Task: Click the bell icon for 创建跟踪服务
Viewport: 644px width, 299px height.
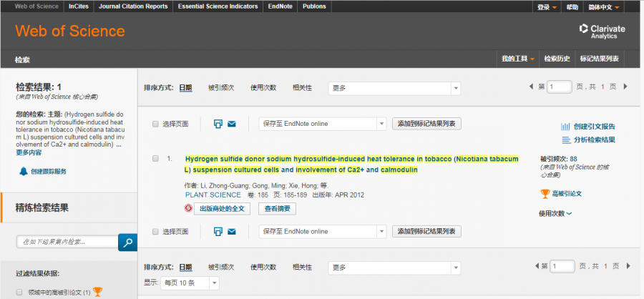Action: point(24,171)
